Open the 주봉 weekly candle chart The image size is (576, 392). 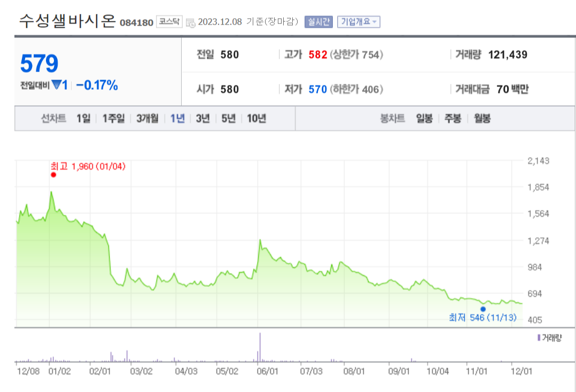click(x=453, y=119)
